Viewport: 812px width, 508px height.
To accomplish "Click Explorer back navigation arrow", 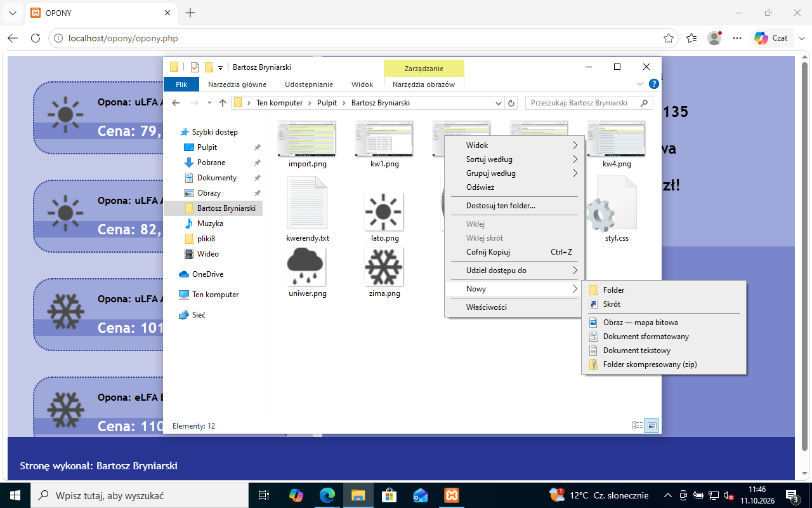I will 176,103.
